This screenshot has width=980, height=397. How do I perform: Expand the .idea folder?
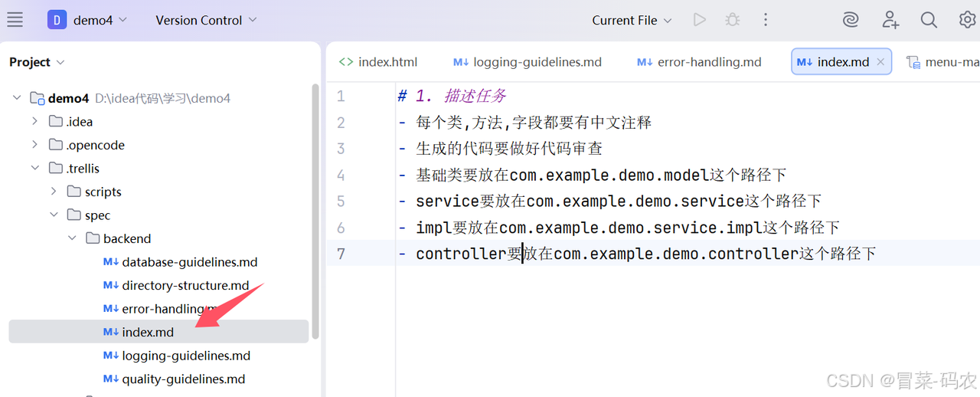[x=34, y=121]
